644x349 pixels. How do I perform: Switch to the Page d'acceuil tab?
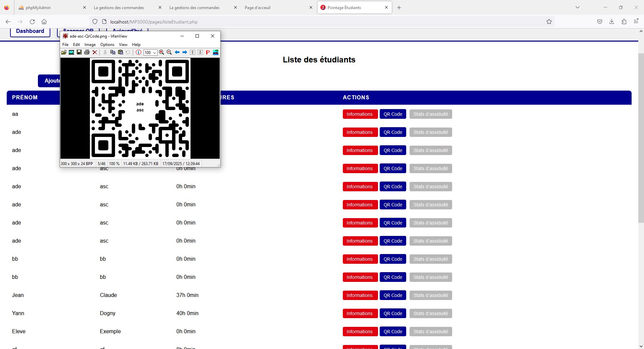point(278,7)
